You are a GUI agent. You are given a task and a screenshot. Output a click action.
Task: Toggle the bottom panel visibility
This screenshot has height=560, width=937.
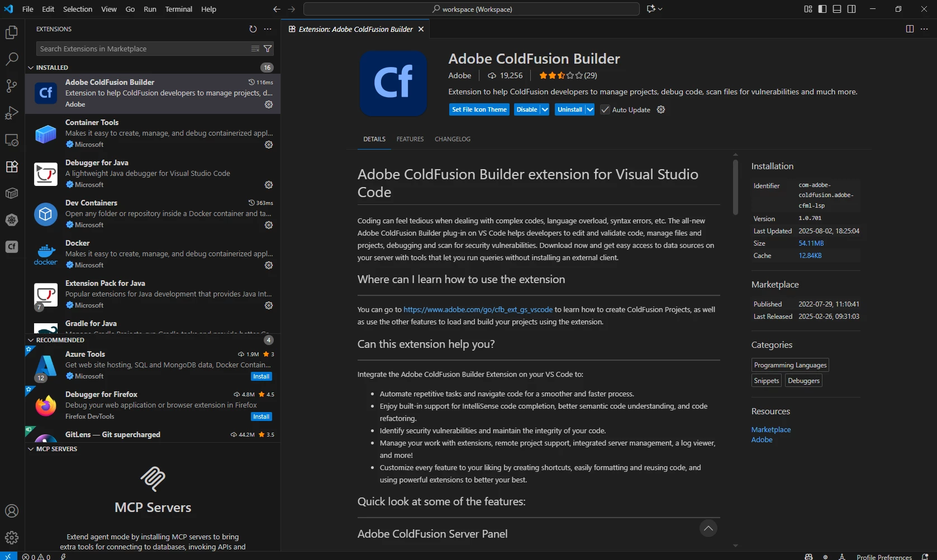pyautogui.click(x=837, y=9)
